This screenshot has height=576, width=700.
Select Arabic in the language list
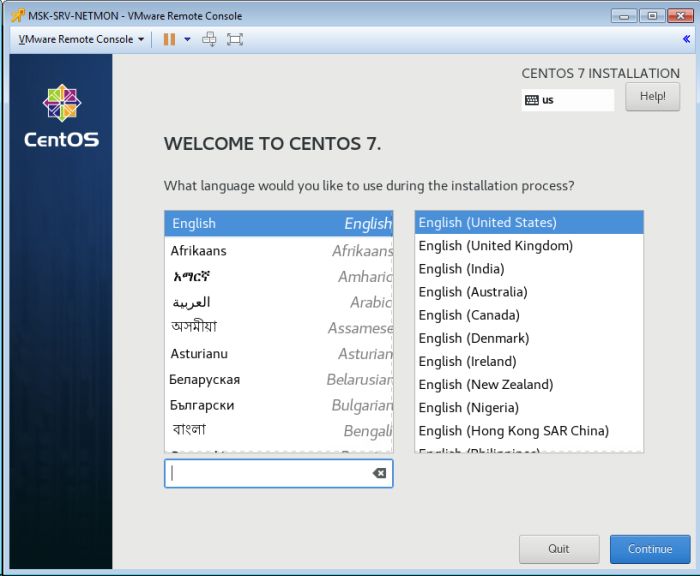coord(279,302)
